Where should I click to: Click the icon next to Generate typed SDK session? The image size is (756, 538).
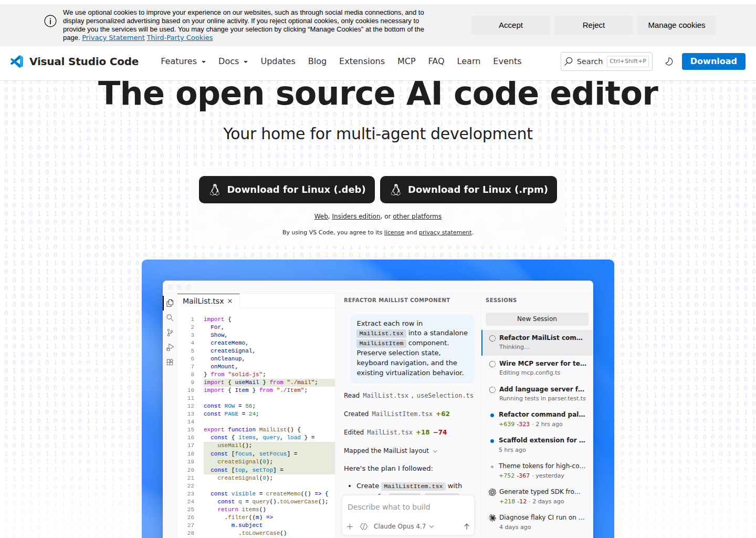point(492,492)
